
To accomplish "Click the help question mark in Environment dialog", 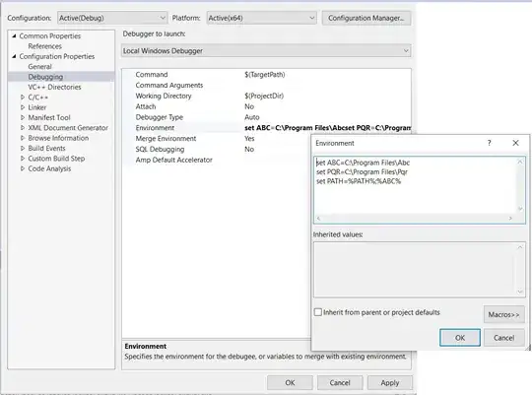I will pos(489,143).
